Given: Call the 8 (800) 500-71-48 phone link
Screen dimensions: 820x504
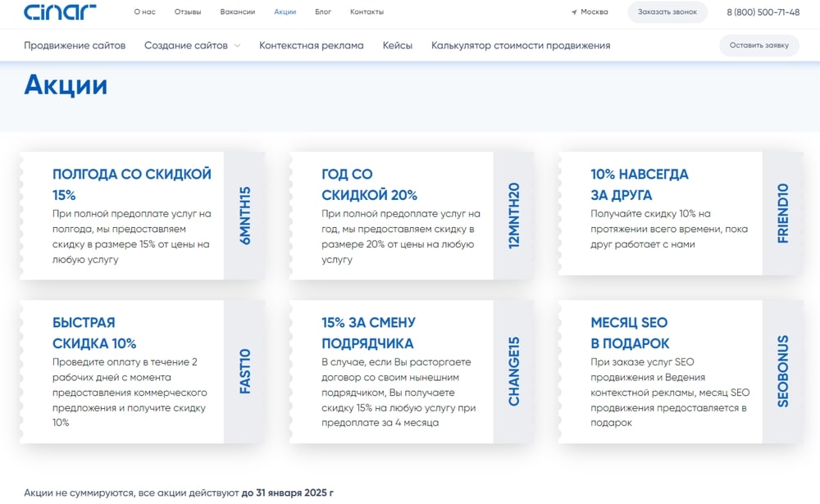Looking at the screenshot, I should (763, 12).
